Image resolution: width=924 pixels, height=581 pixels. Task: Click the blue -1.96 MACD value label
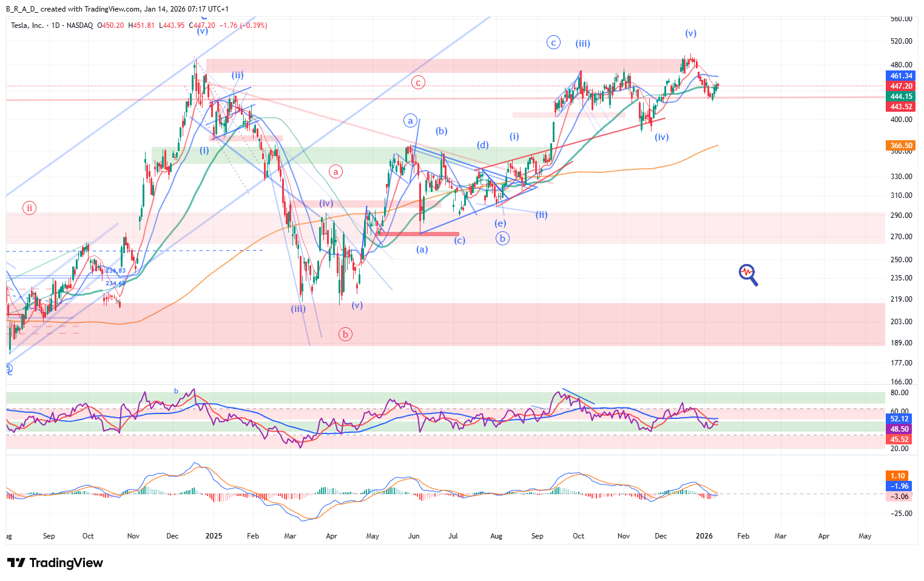899,486
